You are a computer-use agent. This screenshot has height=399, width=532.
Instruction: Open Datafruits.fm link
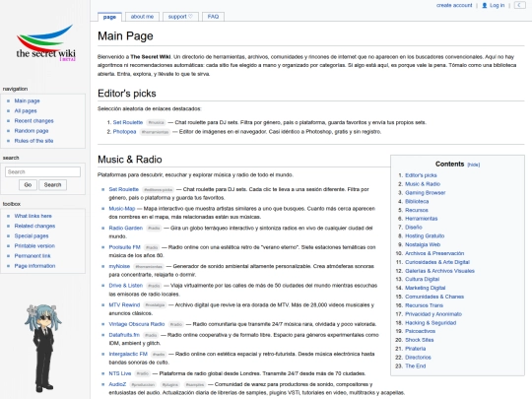point(124,335)
